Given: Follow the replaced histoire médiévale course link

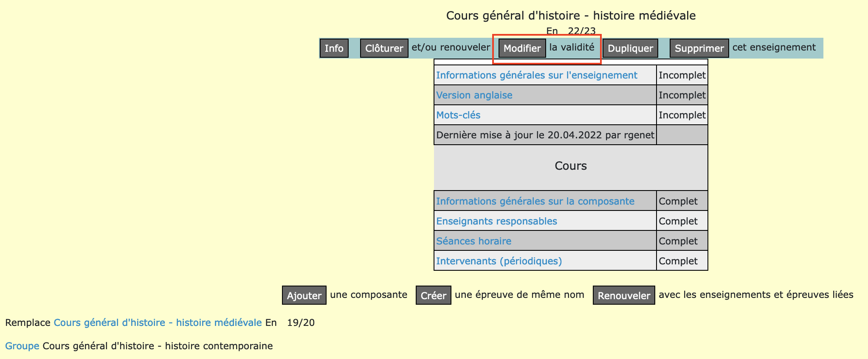Looking at the screenshot, I should click(158, 323).
